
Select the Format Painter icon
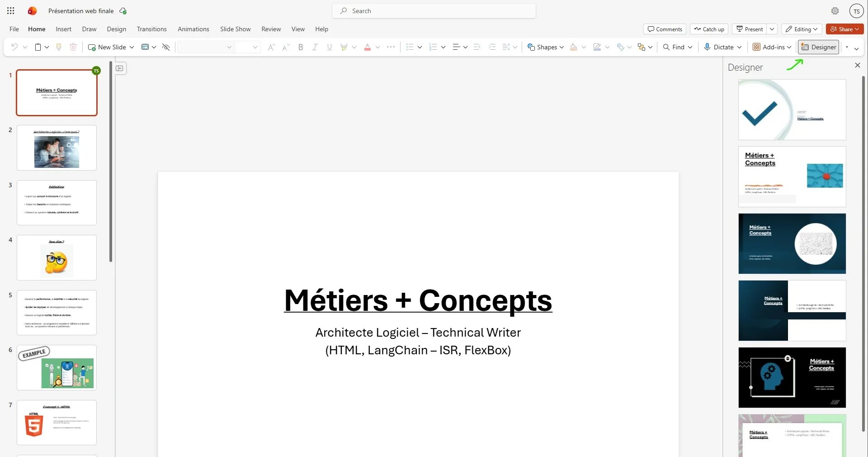coord(59,47)
